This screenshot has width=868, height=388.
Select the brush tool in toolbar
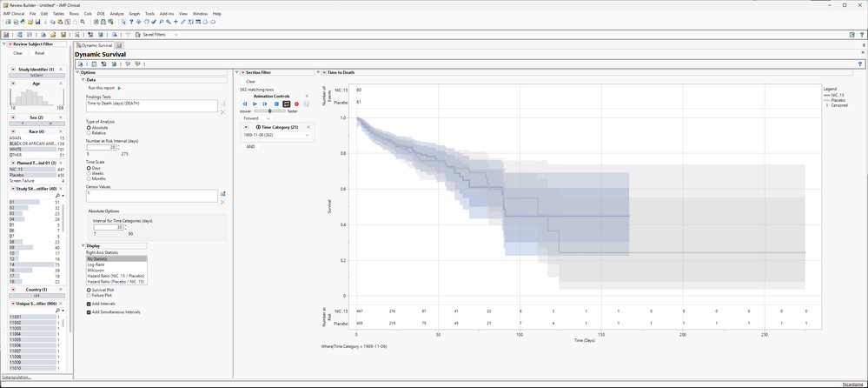(153, 22)
